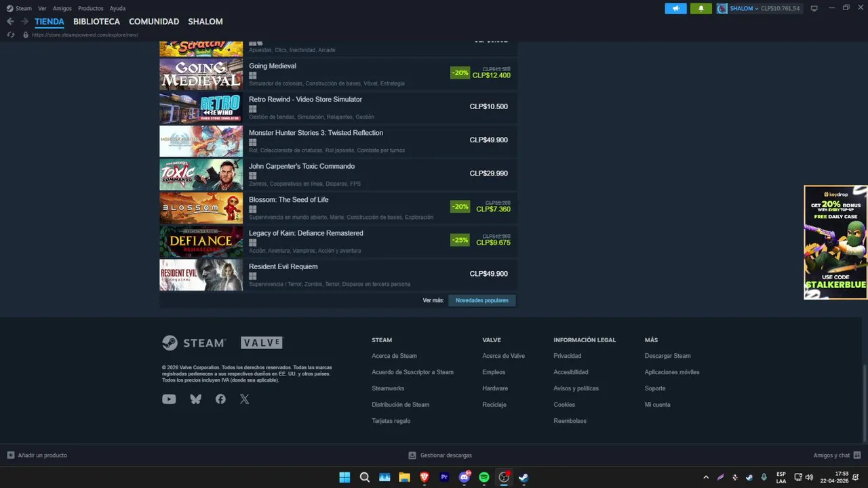Select Blossom: The Seed of Life title
The height and width of the screenshot is (488, 868).
(x=289, y=200)
